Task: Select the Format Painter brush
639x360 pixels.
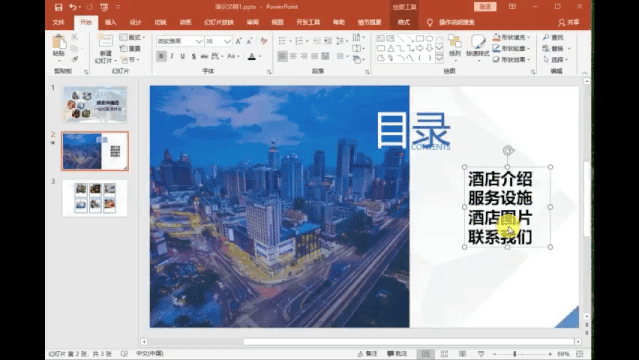Action: coord(74,60)
